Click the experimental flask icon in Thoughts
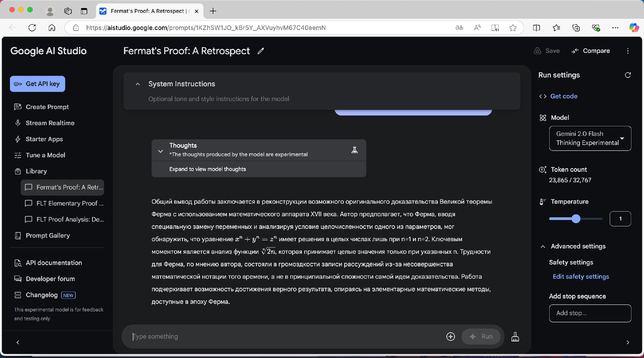Image resolution: width=644 pixels, height=358 pixels. [354, 150]
